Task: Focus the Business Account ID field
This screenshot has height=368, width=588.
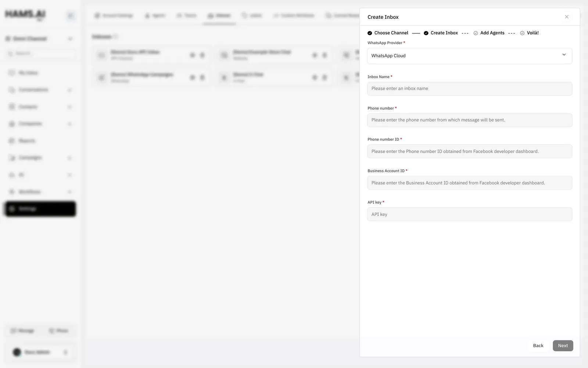Action: pyautogui.click(x=470, y=183)
